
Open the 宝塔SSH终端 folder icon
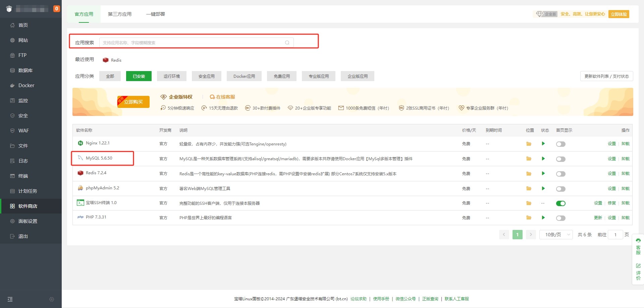click(x=529, y=203)
